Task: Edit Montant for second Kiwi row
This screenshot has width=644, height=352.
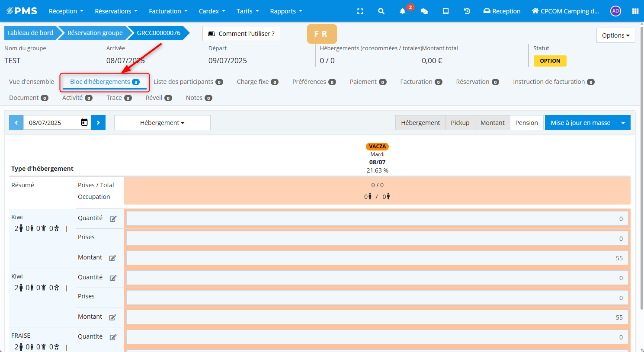Action: 112,317
